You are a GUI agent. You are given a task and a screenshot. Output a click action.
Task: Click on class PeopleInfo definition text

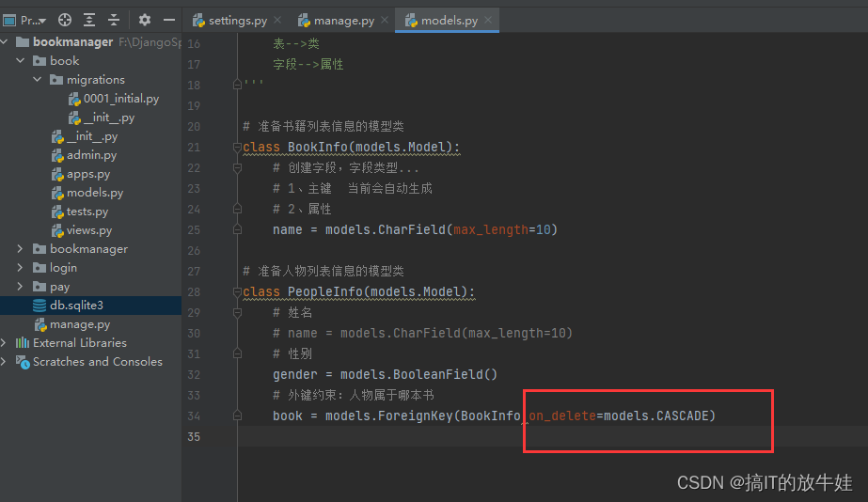click(x=358, y=292)
